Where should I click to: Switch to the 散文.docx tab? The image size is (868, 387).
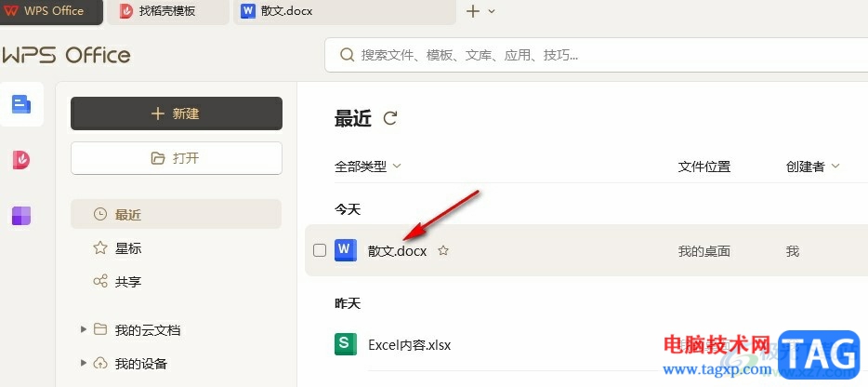tap(345, 12)
